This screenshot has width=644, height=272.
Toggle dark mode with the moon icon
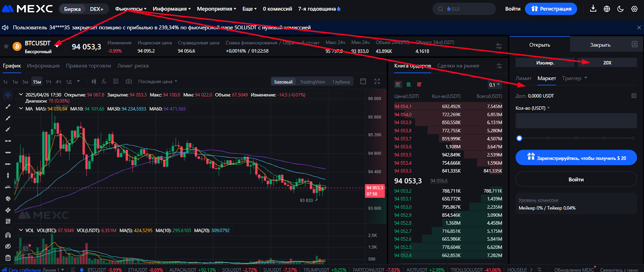(621, 8)
